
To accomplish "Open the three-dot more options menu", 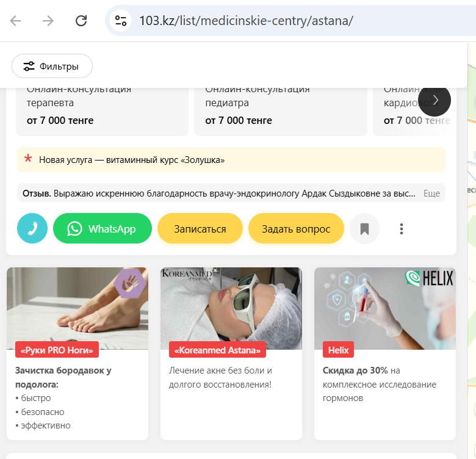I will (x=402, y=229).
